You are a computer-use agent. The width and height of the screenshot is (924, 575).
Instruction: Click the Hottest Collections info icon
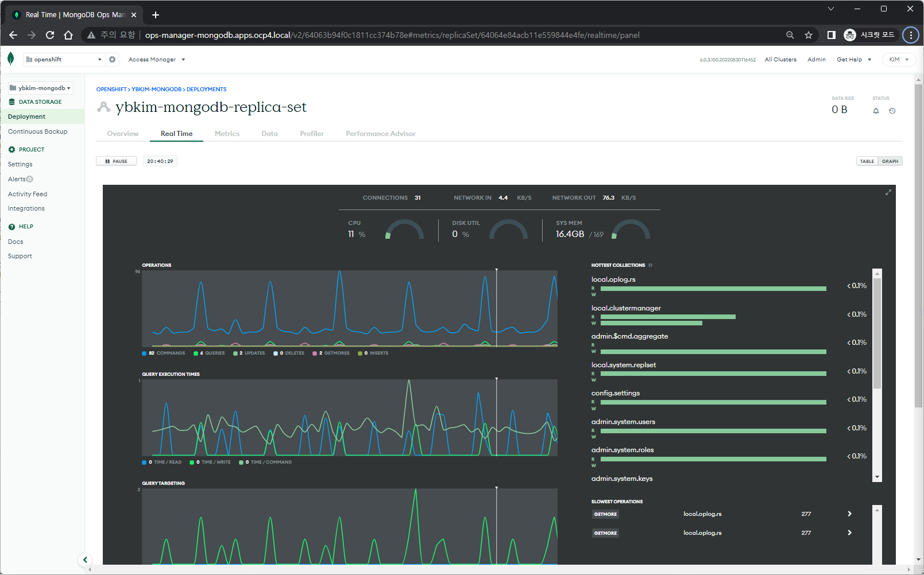650,265
